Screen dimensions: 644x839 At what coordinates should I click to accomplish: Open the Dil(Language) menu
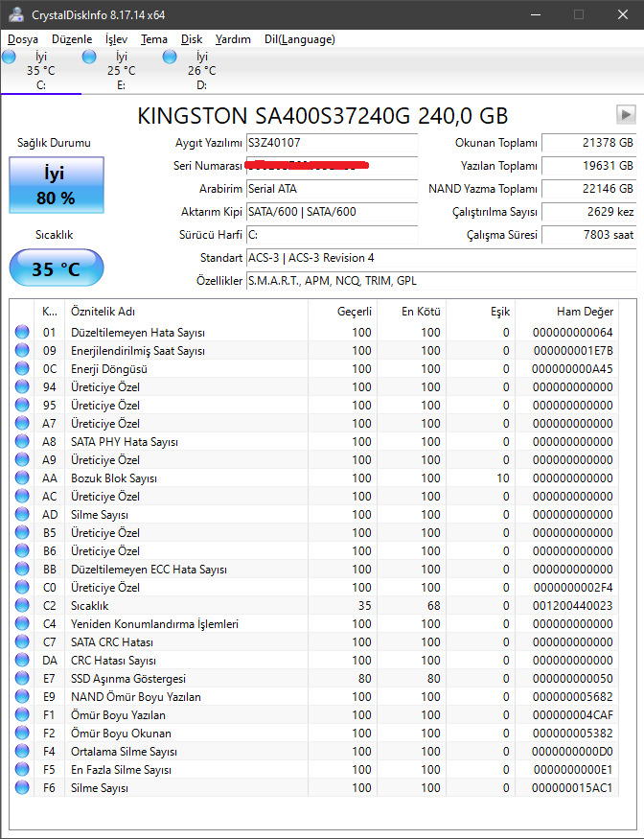click(x=300, y=39)
